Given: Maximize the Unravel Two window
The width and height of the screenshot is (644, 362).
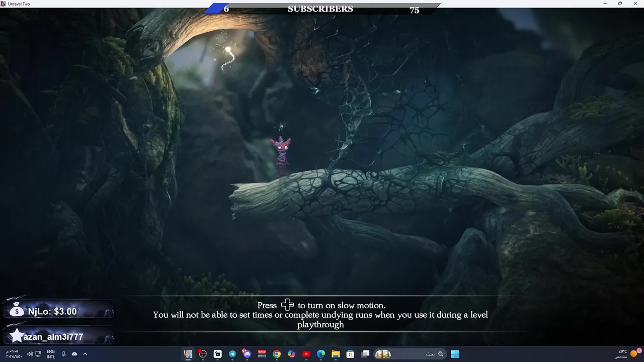Looking at the screenshot, I should [620, 4].
